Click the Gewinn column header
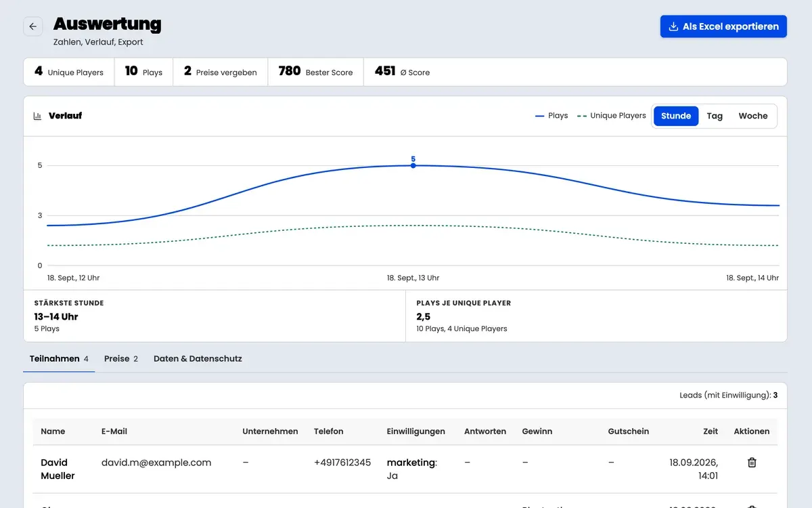 point(537,431)
